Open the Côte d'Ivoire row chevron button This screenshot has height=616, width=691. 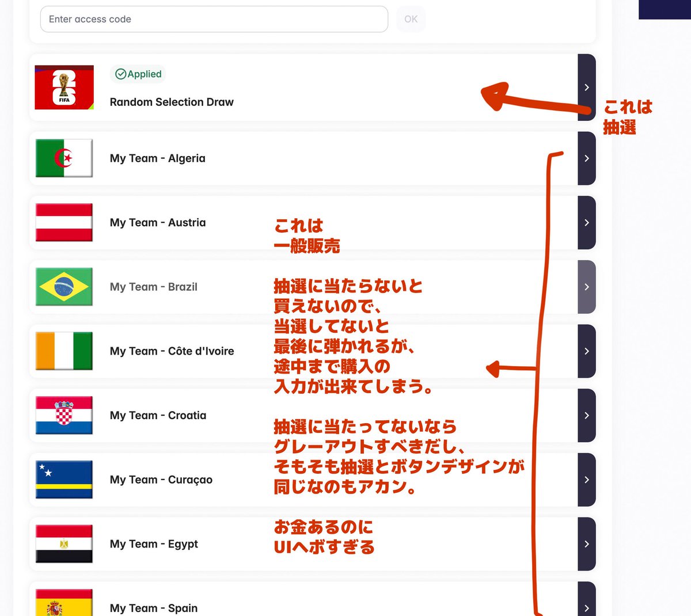pos(587,351)
